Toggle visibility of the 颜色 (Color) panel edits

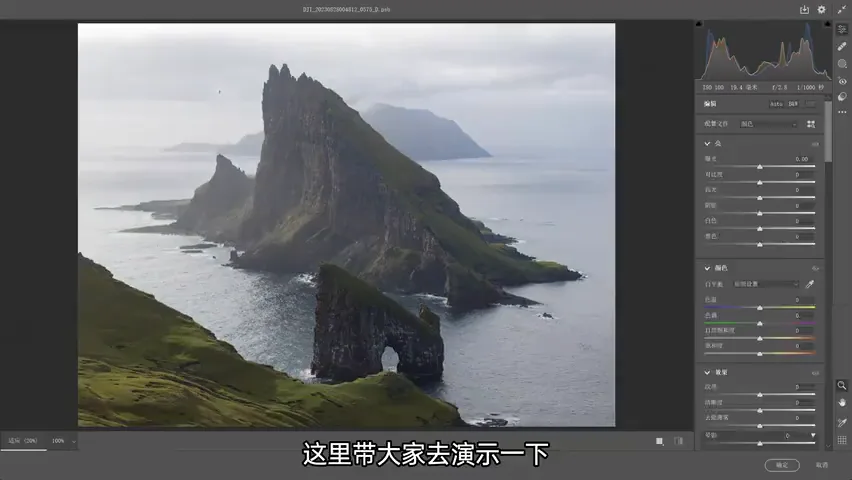pyautogui.click(x=815, y=269)
